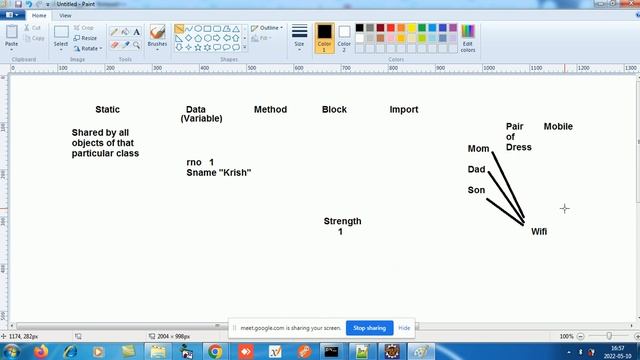Click Stop sharing button
Image resolution: width=640 pixels, height=360 pixels.
369,328
